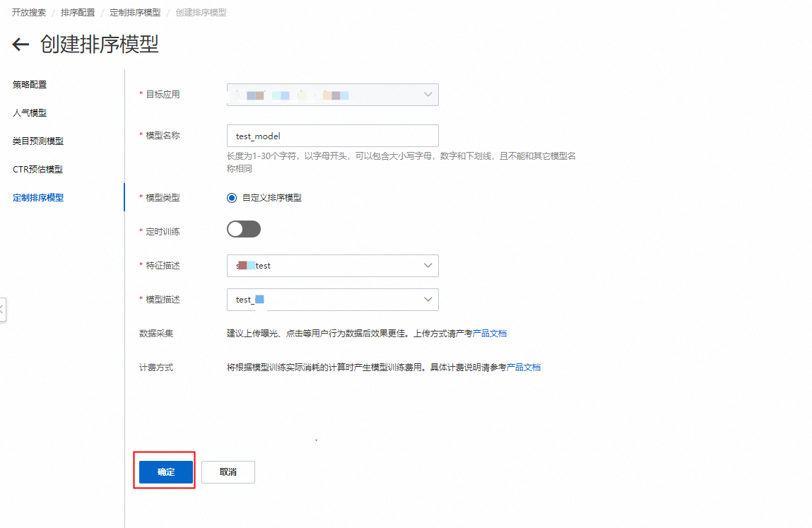Viewport: 812px width, 528px height.
Task: Open the 目标应用 dropdown
Action: tap(332, 95)
